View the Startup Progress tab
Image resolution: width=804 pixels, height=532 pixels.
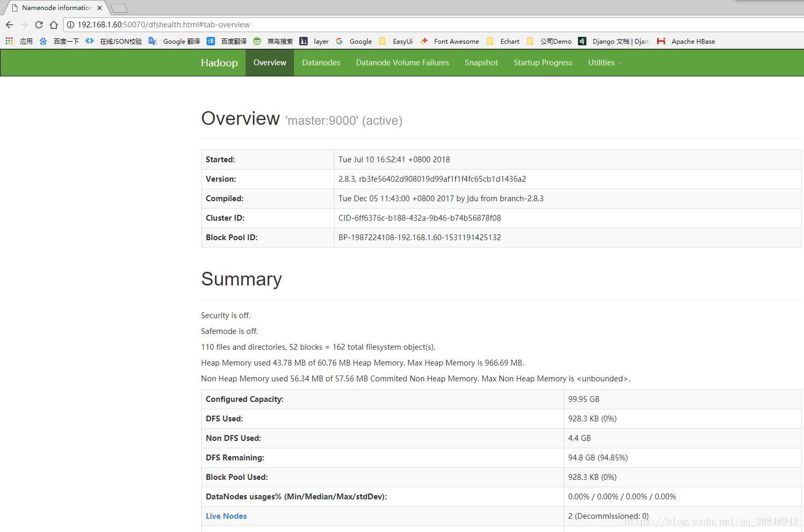543,63
